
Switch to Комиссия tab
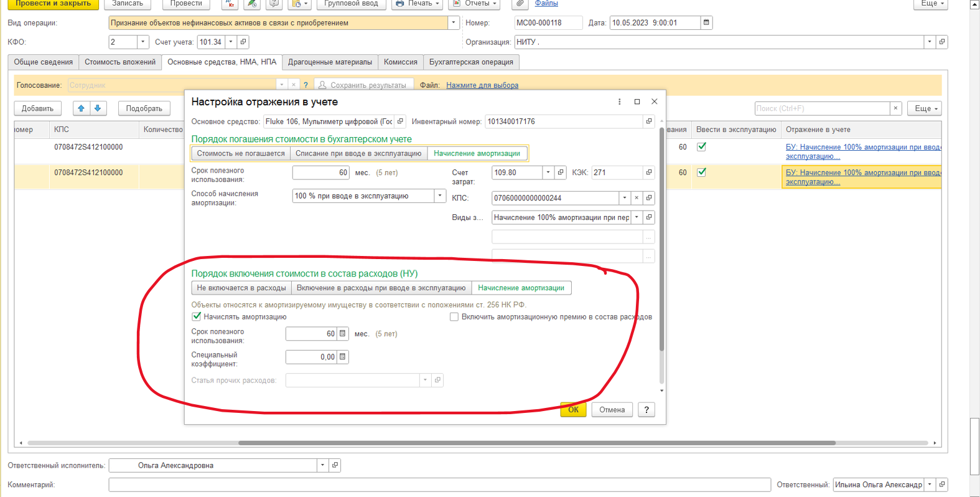tap(401, 62)
